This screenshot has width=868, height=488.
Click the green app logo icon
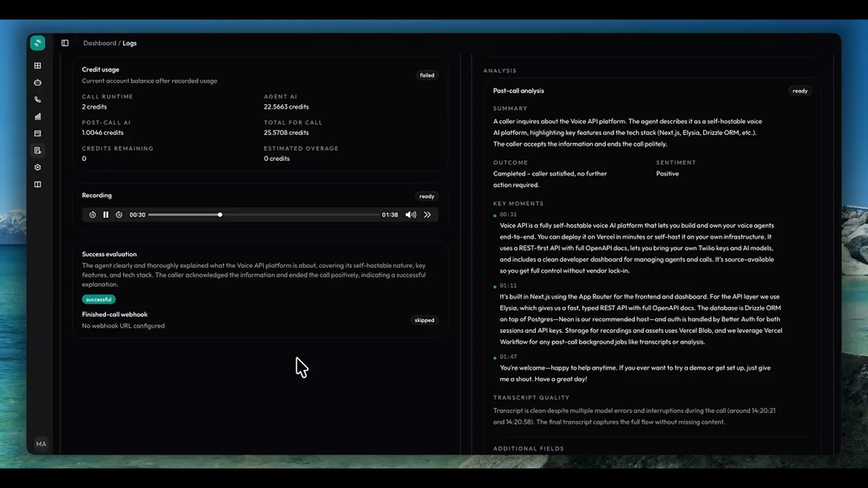pos(37,43)
